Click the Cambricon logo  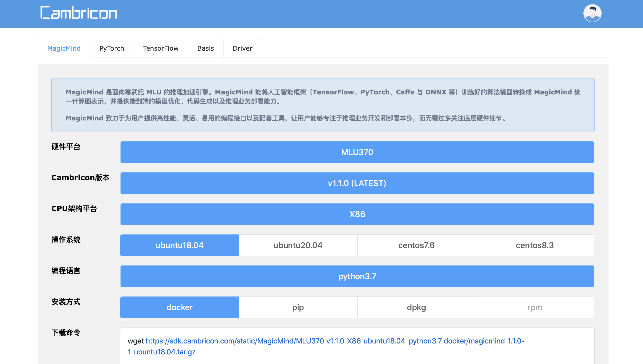click(x=78, y=13)
